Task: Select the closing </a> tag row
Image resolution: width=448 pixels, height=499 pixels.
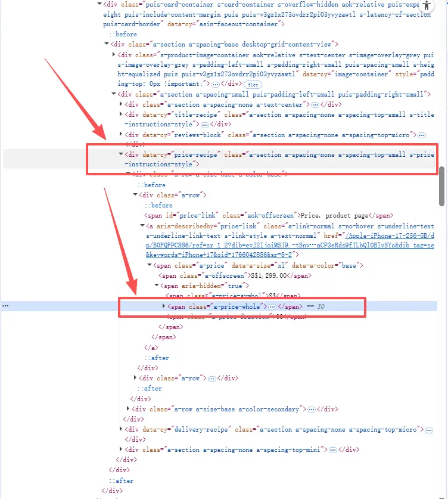Action: click(x=151, y=348)
